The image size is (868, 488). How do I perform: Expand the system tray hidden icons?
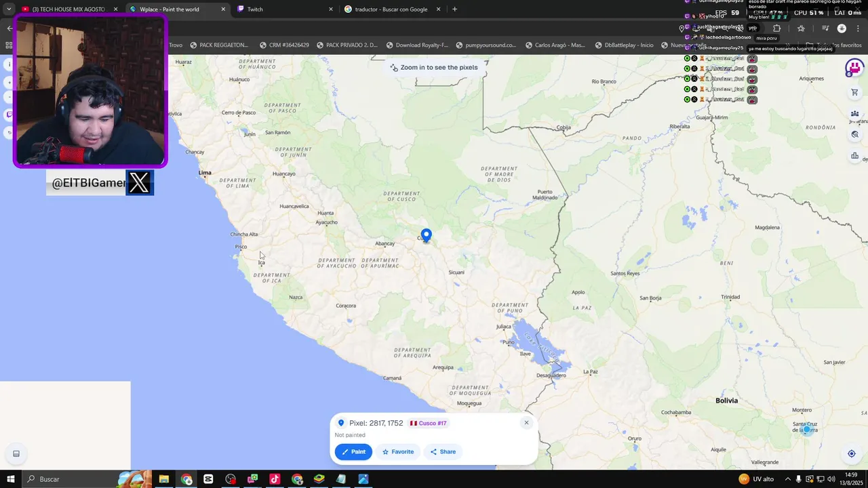[788, 479]
